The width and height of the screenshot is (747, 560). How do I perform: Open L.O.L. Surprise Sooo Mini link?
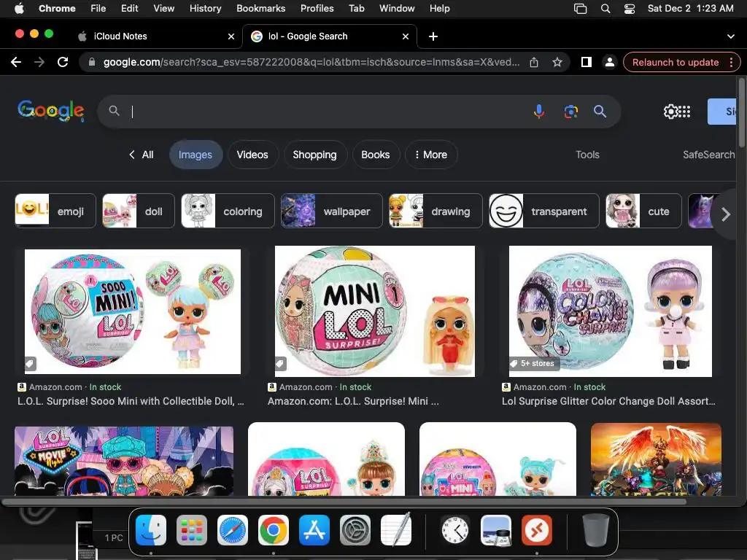pyautogui.click(x=131, y=402)
